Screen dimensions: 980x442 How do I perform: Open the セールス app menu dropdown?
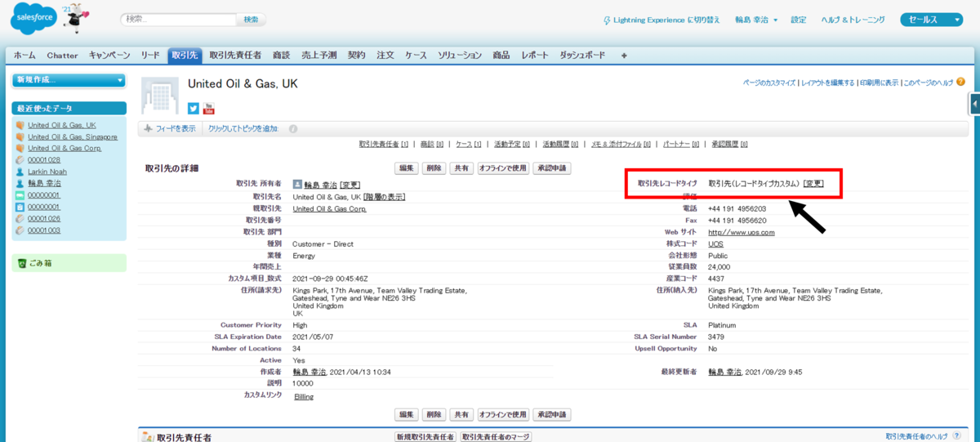tap(933, 20)
